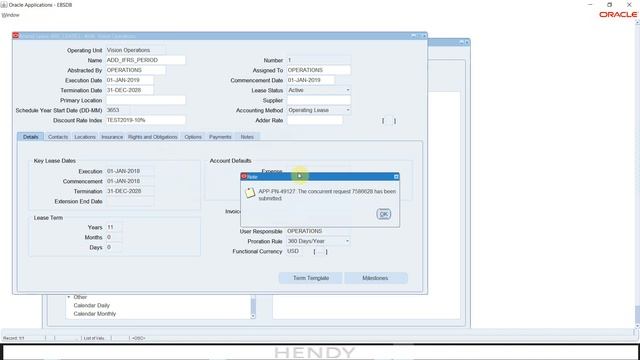Open the Insurance tab
The image size is (640, 360).
(112, 137)
